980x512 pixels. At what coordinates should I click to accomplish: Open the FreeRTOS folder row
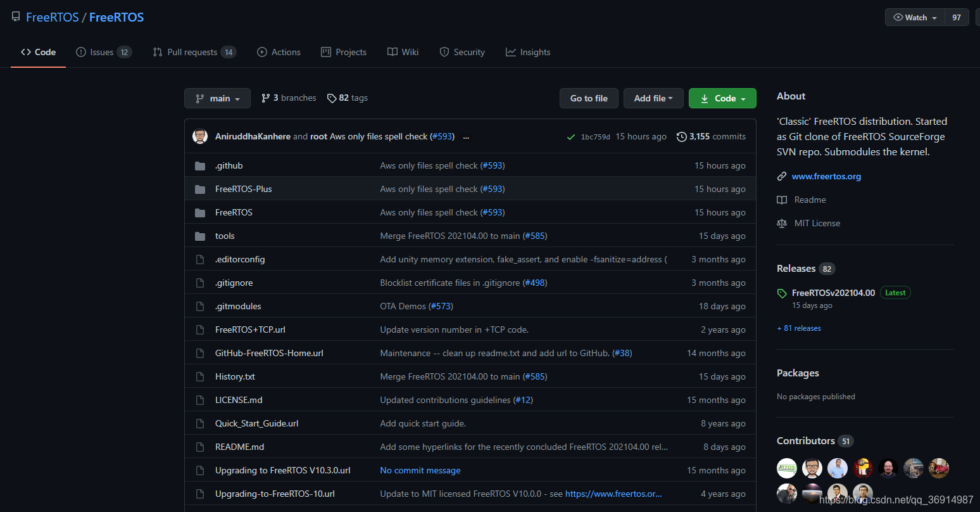pyautogui.click(x=470, y=212)
